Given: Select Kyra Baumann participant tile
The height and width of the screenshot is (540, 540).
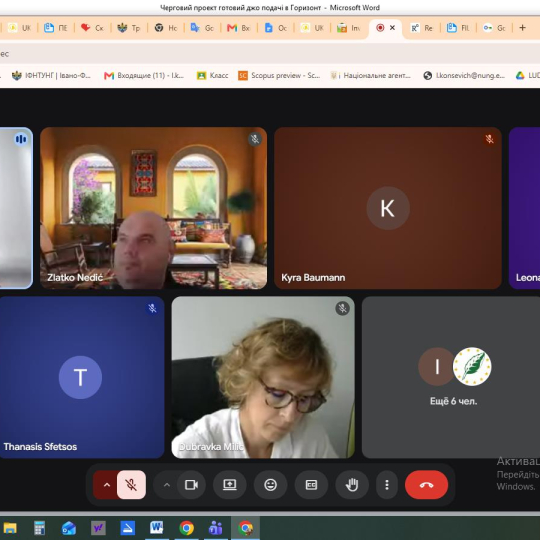Looking at the screenshot, I should point(388,208).
